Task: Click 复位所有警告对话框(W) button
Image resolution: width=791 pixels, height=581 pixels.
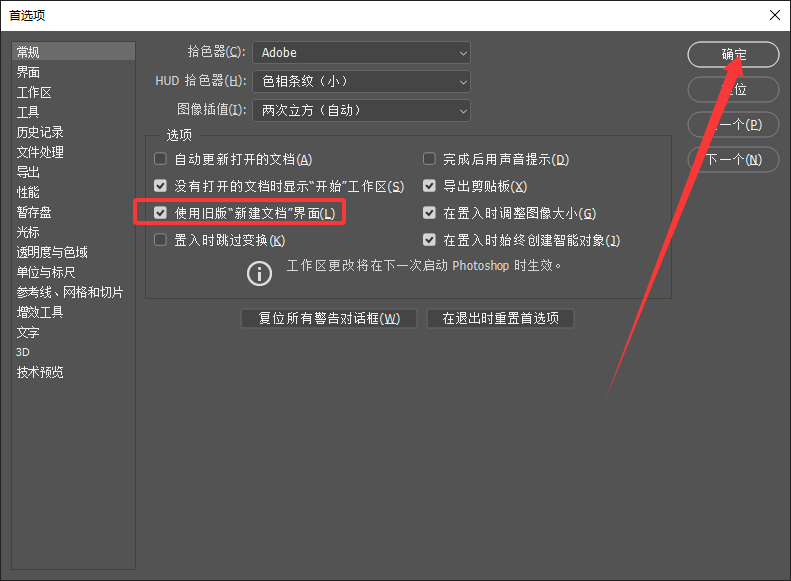Action: point(329,318)
